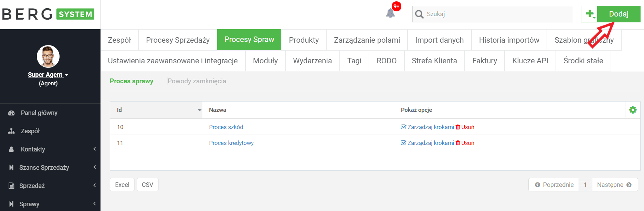
Task: Open the notifications bell icon
Action: (390, 13)
